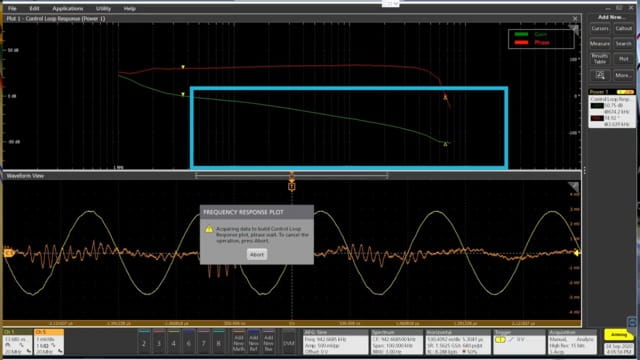Click the gain color swatch in Power 1 badge

[x=597, y=106]
